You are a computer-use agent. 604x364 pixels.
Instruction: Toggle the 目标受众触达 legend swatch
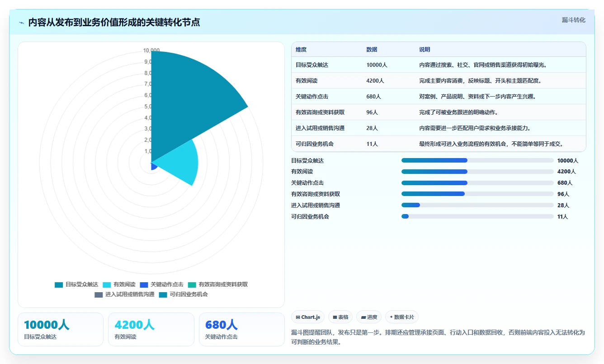click(x=59, y=285)
